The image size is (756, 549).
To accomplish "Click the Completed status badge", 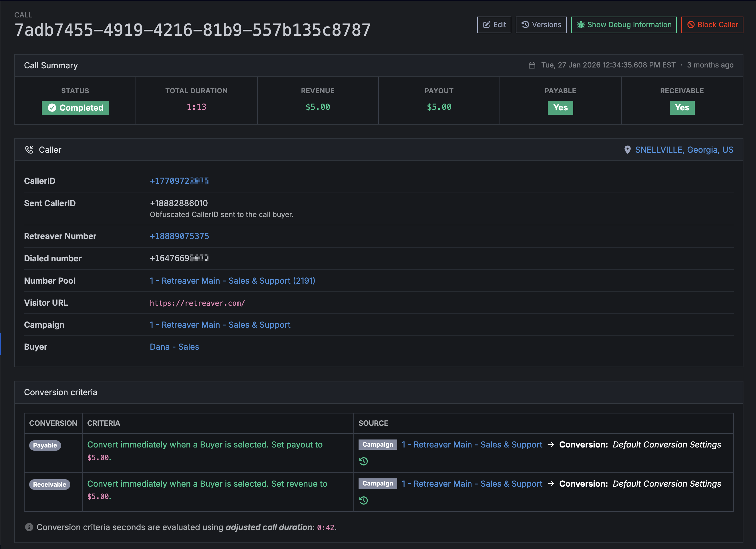I will 75,108.
